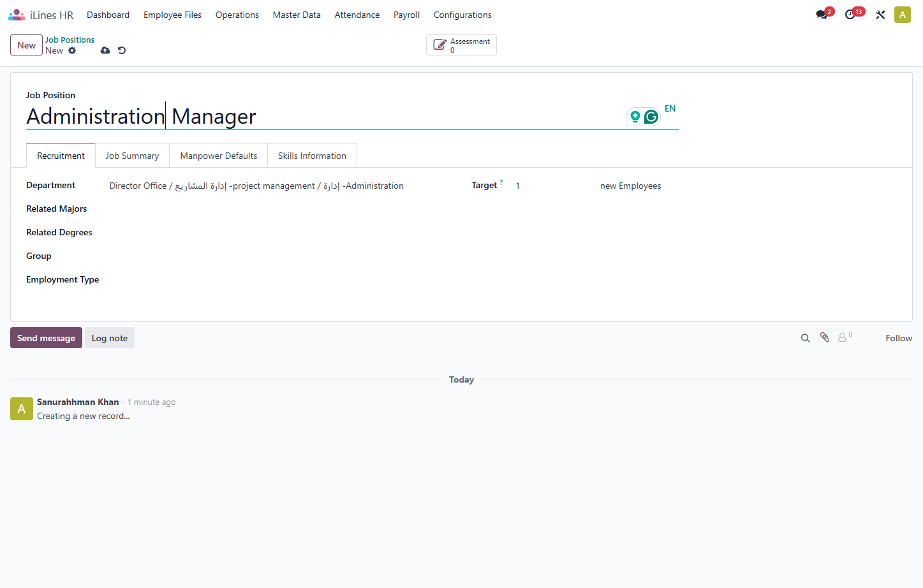Click the Target help question mark
Screen dimensions: 923x588
click(x=501, y=182)
